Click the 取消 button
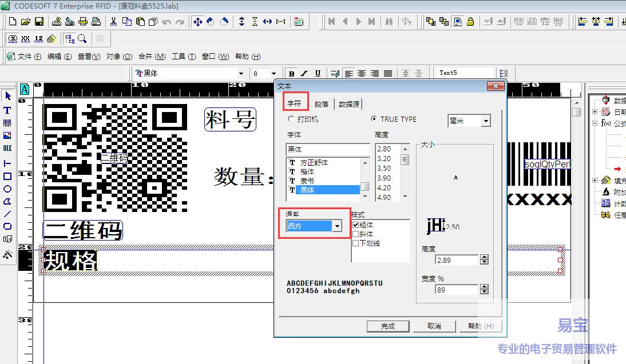Screen dimensions: 626x364 [434, 326]
